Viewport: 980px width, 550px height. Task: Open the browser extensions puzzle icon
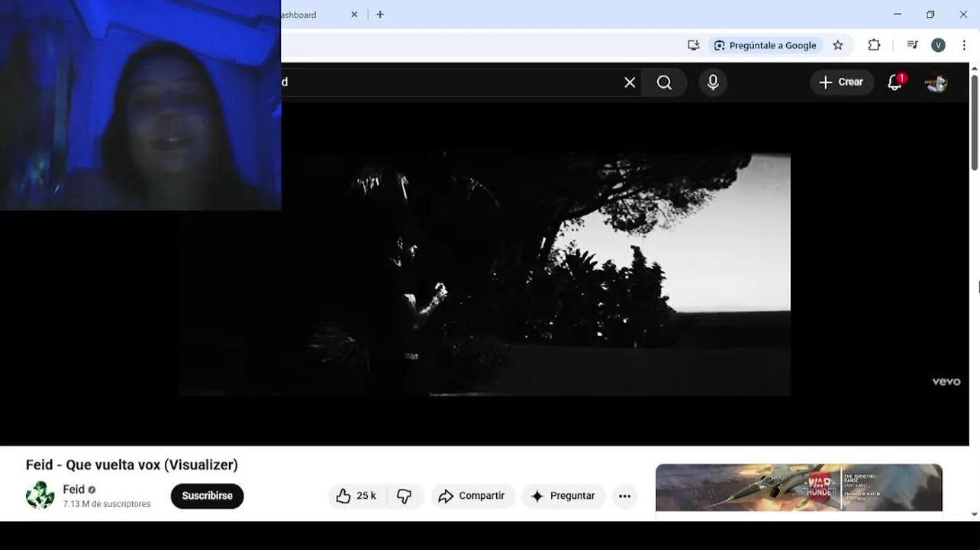[875, 45]
